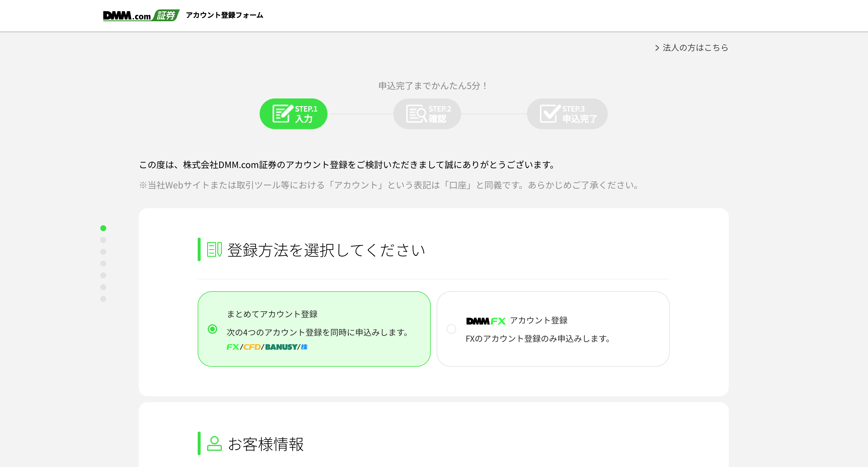Open the 法人の方はこちら link

point(695,48)
